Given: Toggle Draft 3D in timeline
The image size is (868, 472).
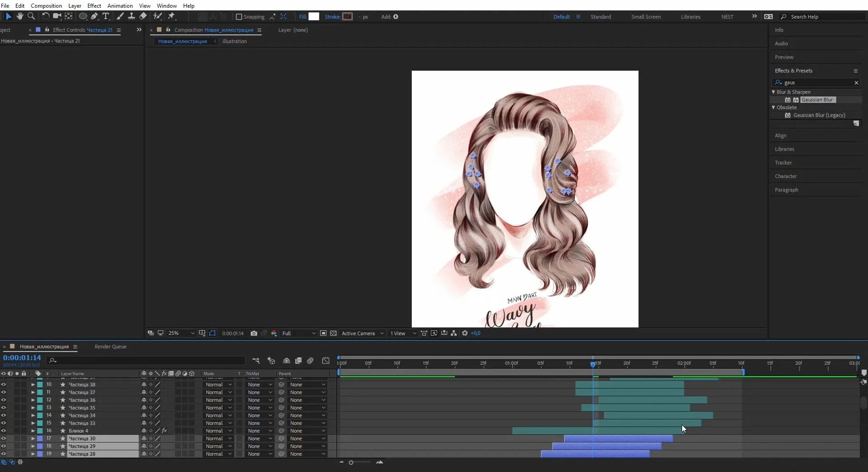Looking at the screenshot, I should [x=271, y=360].
